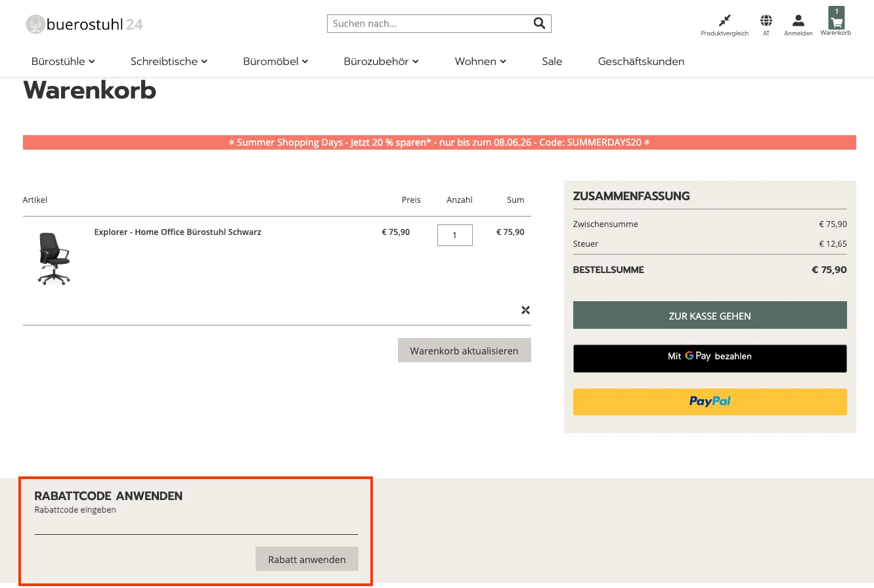Viewport: 874px width, 588px height.
Task: Select the Zwischensumme label
Action: click(605, 224)
